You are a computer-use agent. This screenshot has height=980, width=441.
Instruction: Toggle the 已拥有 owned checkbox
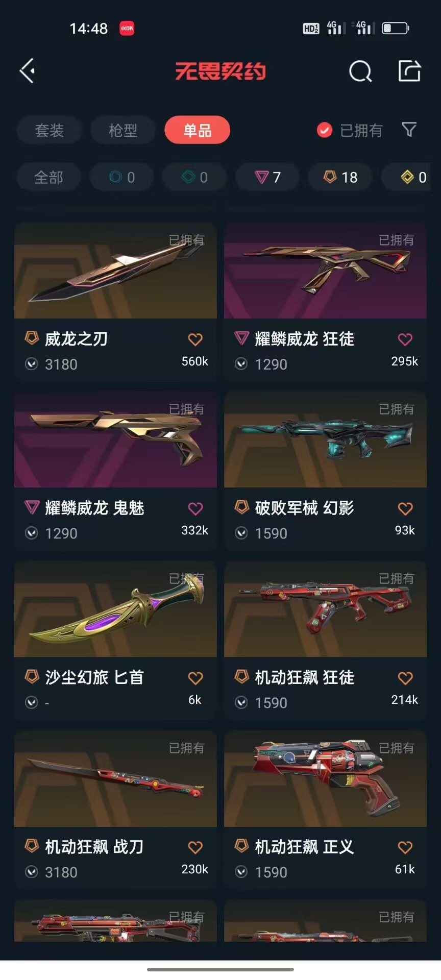click(x=324, y=130)
